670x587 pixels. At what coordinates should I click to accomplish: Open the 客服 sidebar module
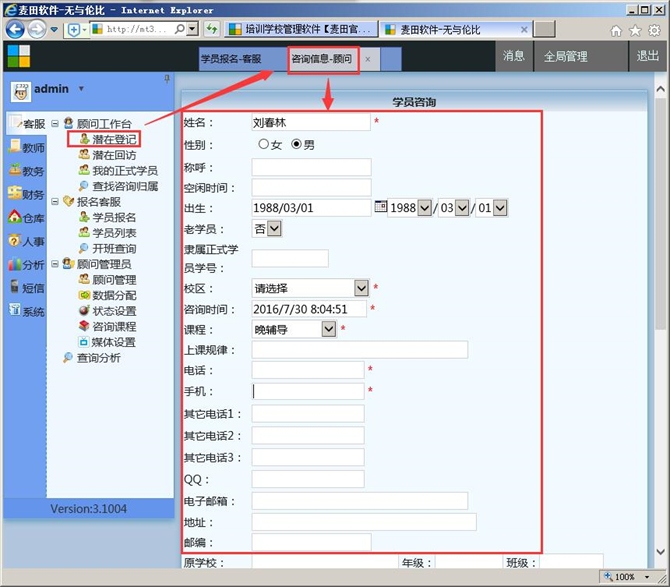coord(27,124)
